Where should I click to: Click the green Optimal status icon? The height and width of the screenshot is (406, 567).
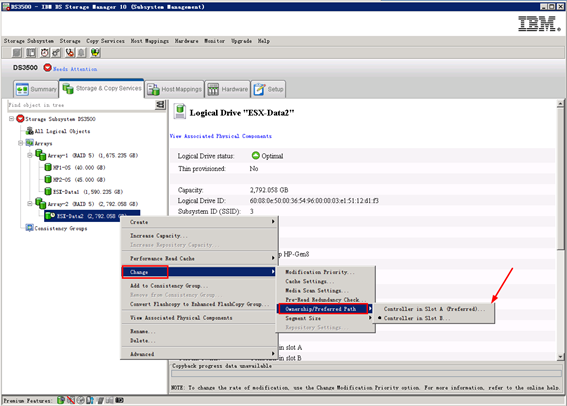point(255,155)
